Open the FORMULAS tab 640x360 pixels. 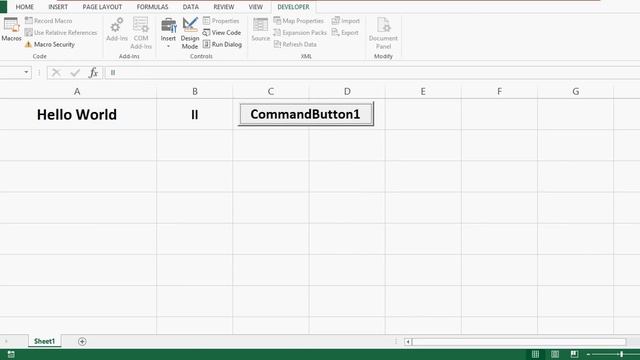pos(152,7)
